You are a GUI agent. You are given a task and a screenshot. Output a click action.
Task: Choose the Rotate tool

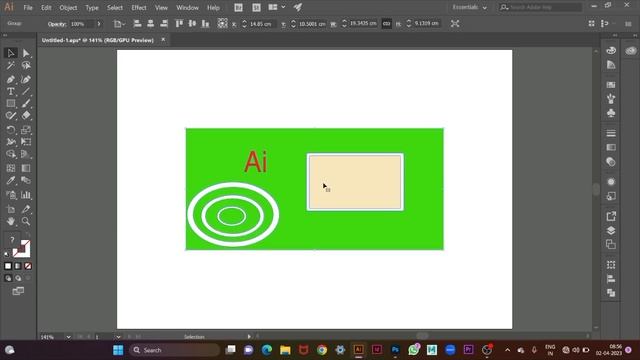tap(11, 130)
